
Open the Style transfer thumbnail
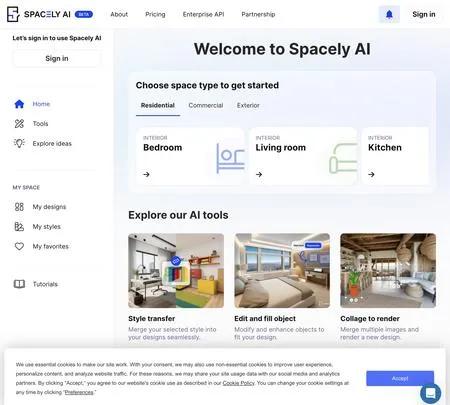point(176,270)
